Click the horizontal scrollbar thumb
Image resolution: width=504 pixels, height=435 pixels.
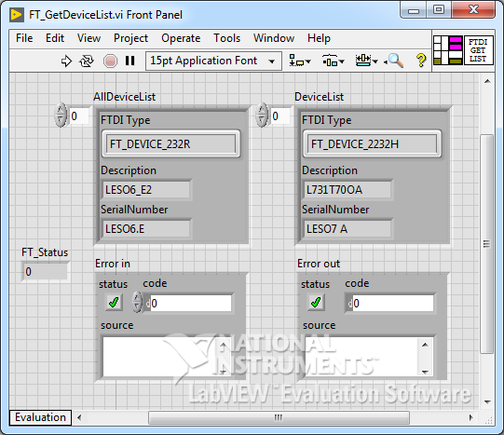click(x=279, y=417)
